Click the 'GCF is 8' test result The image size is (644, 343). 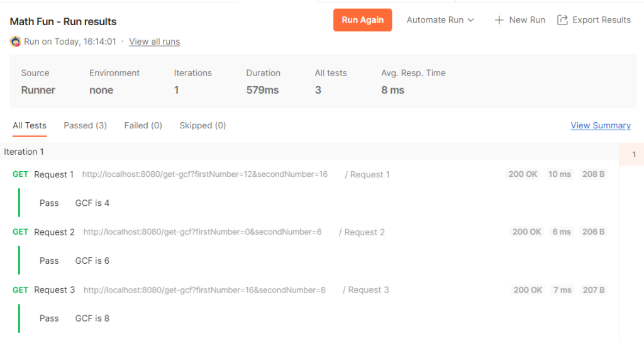click(x=92, y=318)
